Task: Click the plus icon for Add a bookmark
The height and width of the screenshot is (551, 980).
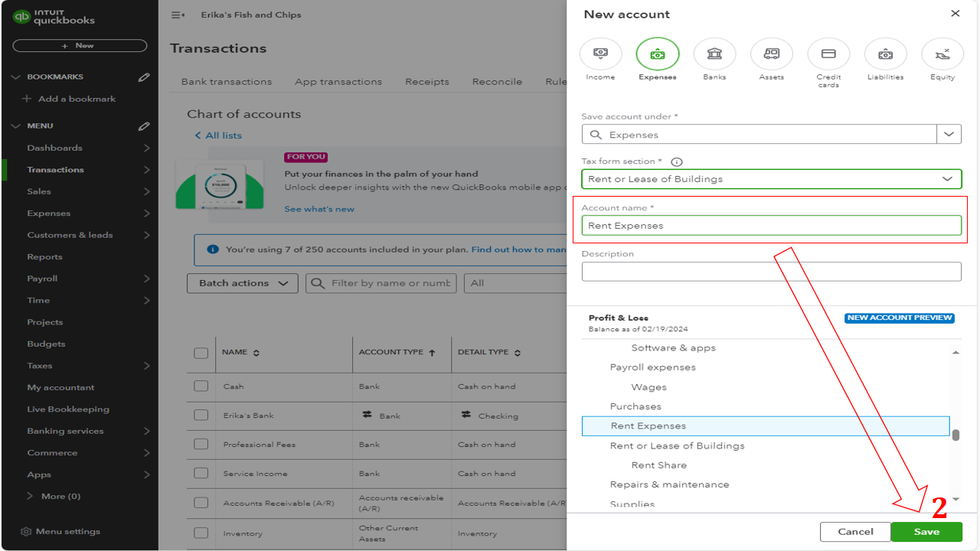Action: pos(28,99)
